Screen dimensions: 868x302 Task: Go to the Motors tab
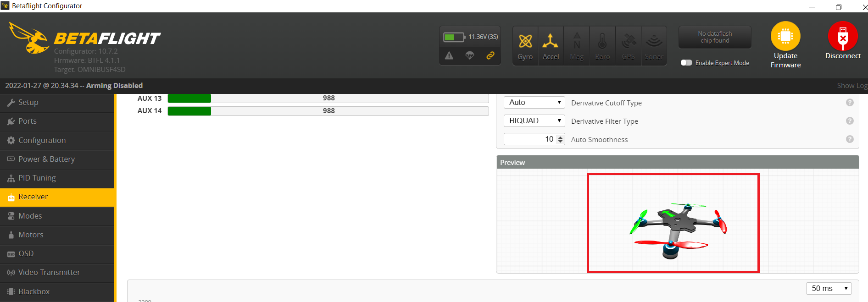click(57, 235)
